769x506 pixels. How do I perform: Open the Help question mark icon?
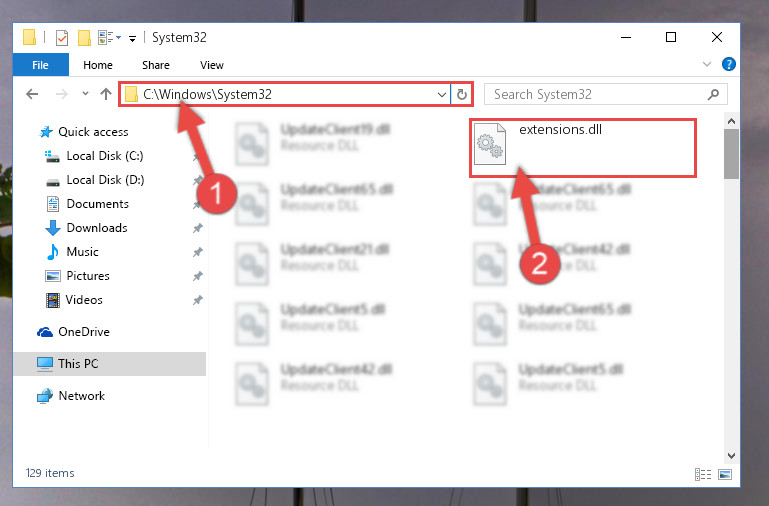click(x=729, y=64)
